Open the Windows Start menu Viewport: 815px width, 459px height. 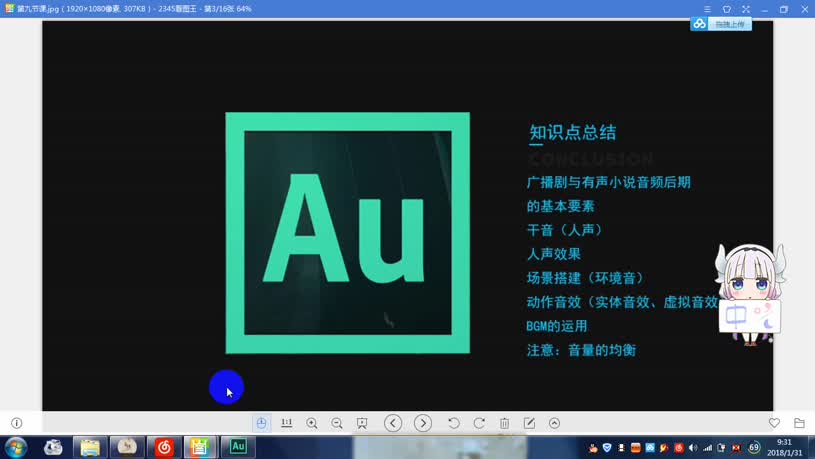pyautogui.click(x=16, y=447)
